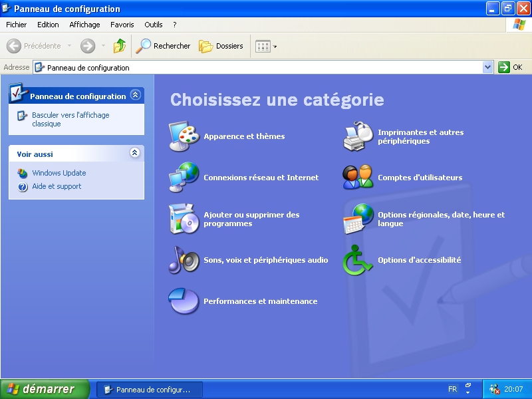532x399 pixels.
Task: Click Sons, voix et périphériques audio text
Action: (x=265, y=260)
